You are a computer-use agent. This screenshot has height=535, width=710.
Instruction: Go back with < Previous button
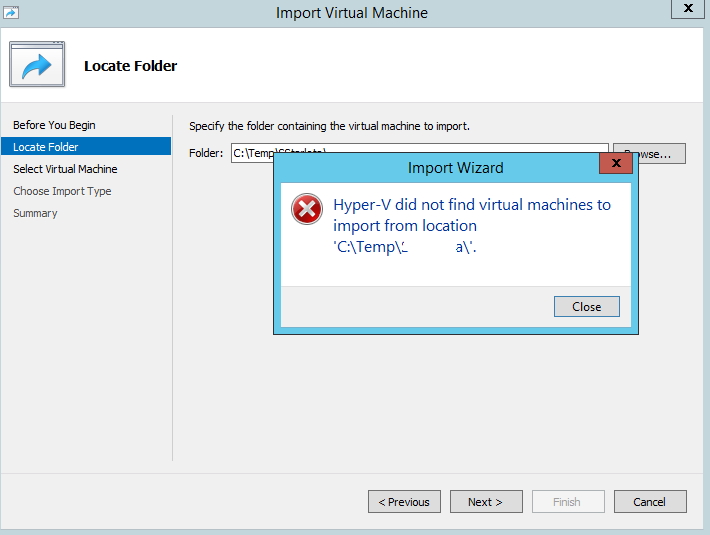click(x=404, y=502)
